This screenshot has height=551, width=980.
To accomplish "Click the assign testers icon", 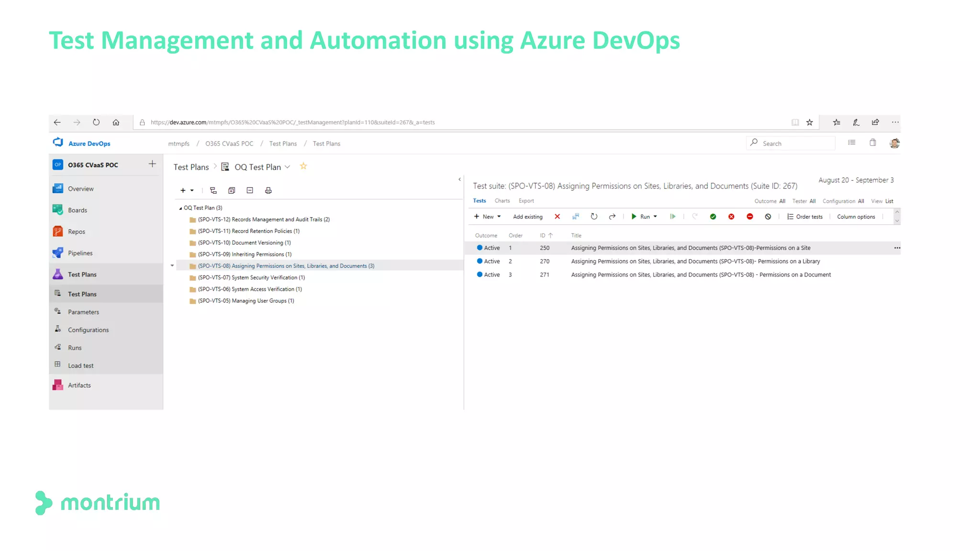I will tap(576, 217).
